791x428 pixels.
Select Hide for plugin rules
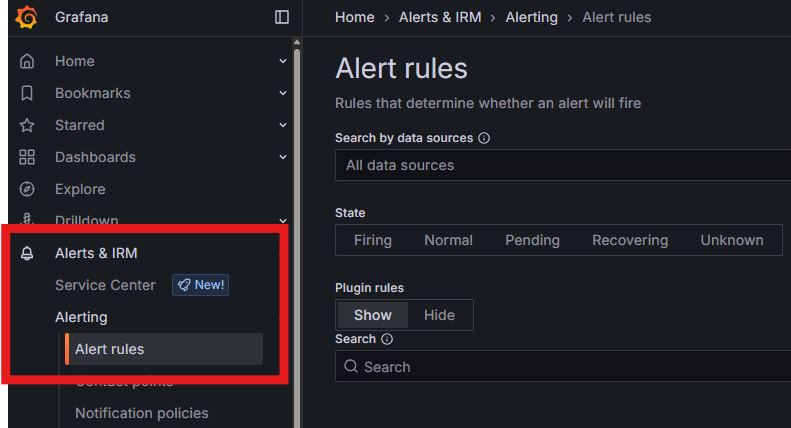(439, 315)
